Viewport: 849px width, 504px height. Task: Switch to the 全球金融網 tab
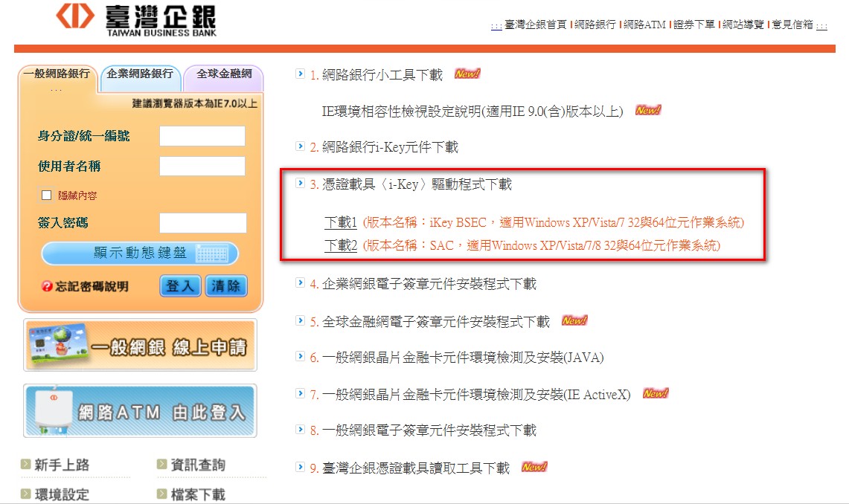pyautogui.click(x=223, y=74)
